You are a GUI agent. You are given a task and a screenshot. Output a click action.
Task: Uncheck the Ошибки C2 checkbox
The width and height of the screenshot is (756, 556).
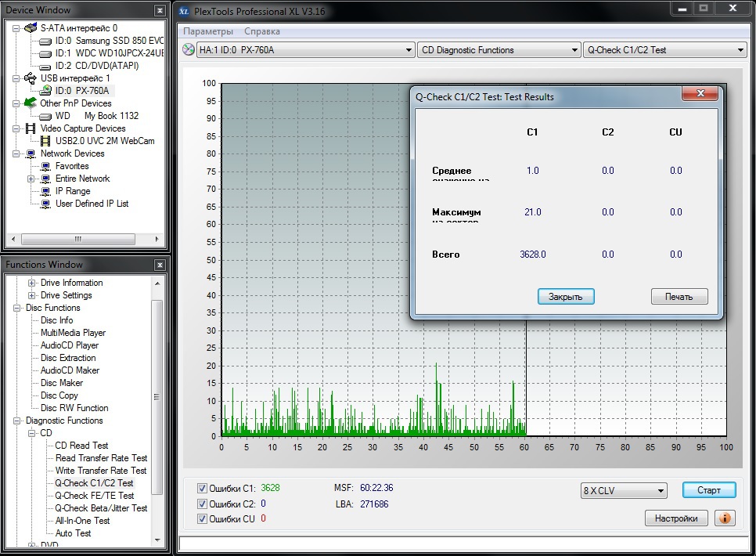pos(203,504)
